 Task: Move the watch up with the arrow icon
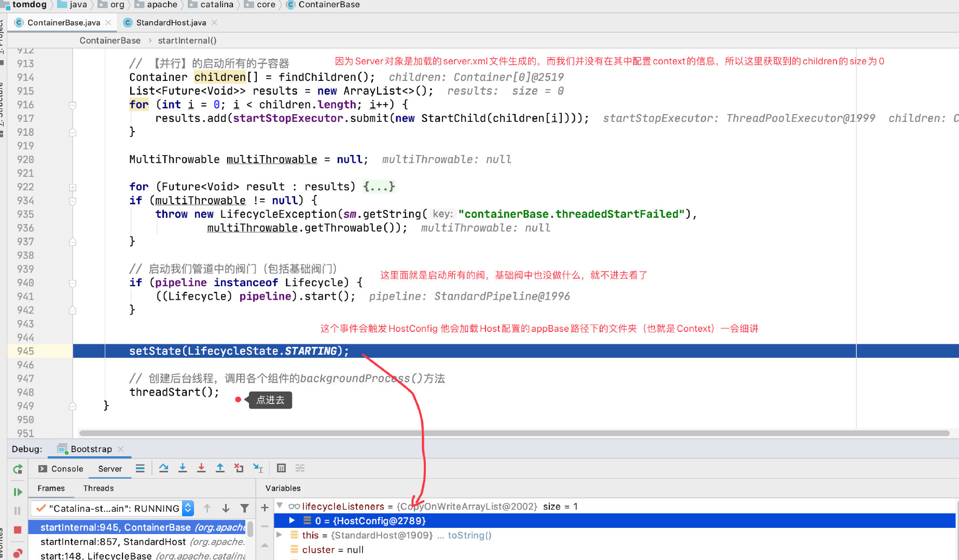pos(265,545)
